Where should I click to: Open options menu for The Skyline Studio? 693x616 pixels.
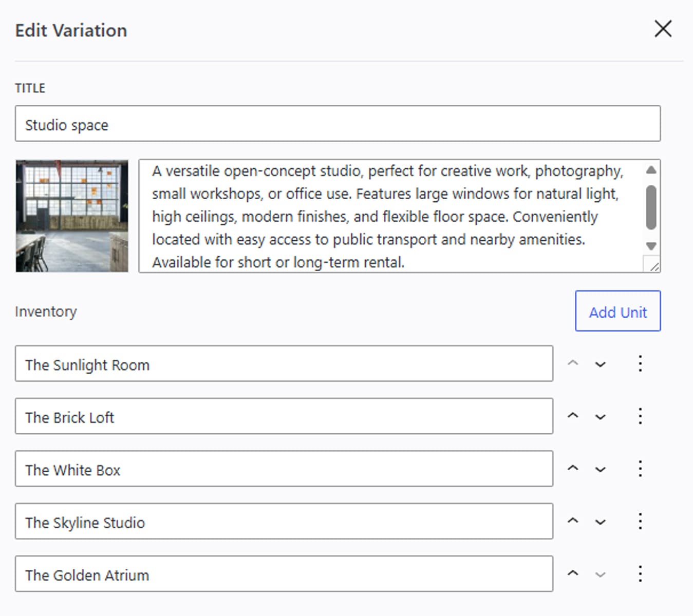tap(640, 521)
